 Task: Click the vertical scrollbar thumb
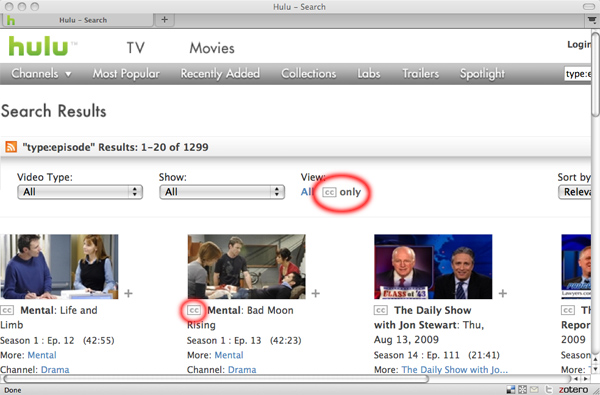click(596, 74)
